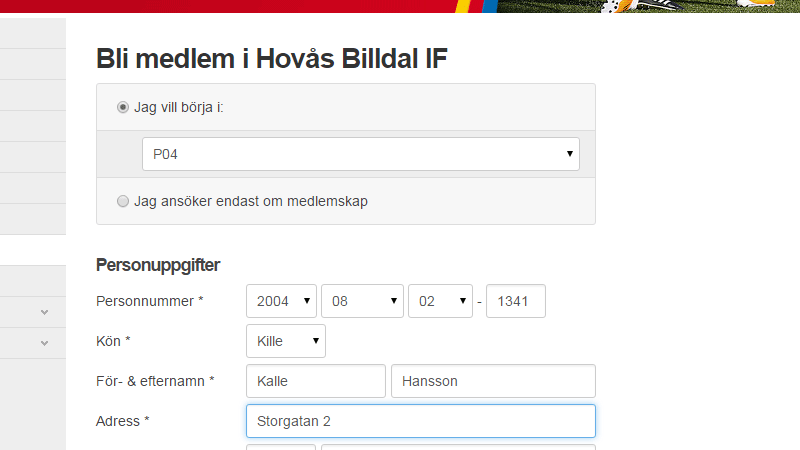Select the 'Jag vill börja i' radio button
Viewport: 800px width, 450px height.
(123, 107)
